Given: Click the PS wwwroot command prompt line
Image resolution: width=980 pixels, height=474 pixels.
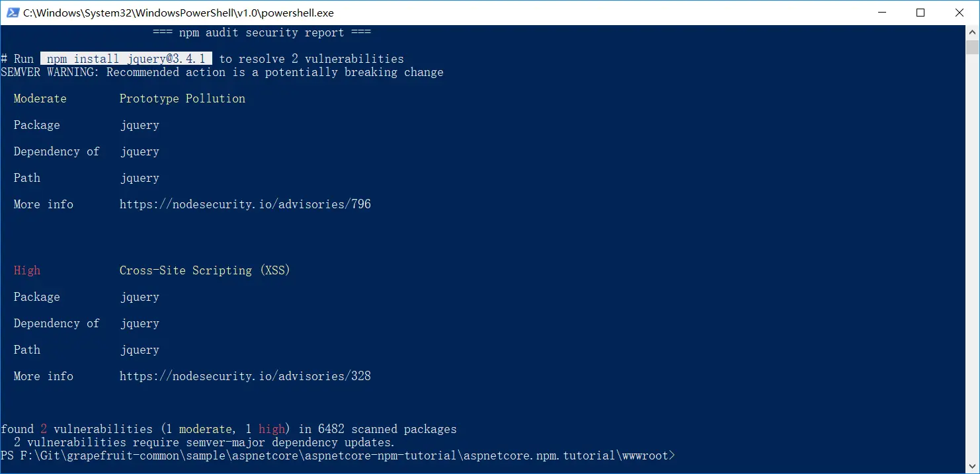Looking at the screenshot, I should pyautogui.click(x=338, y=455).
